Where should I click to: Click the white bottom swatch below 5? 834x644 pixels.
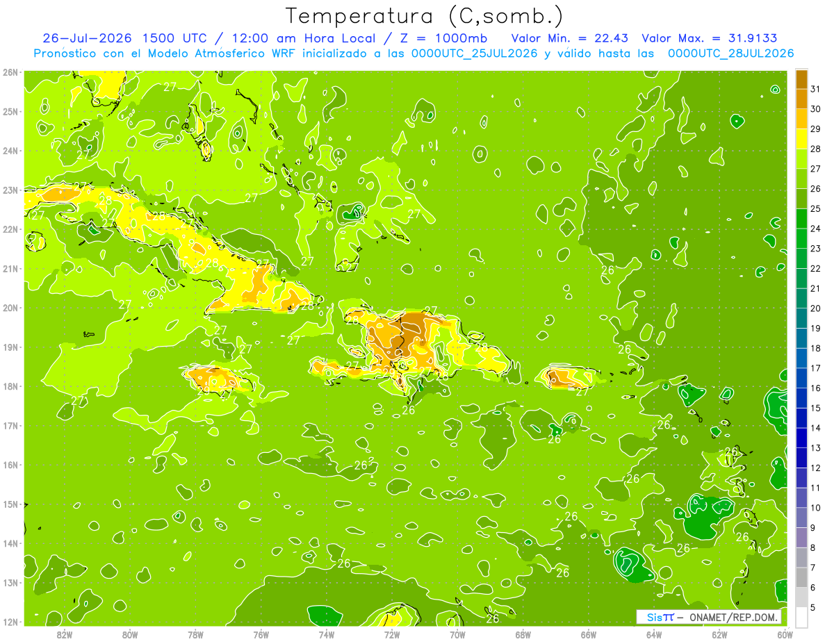pyautogui.click(x=801, y=617)
